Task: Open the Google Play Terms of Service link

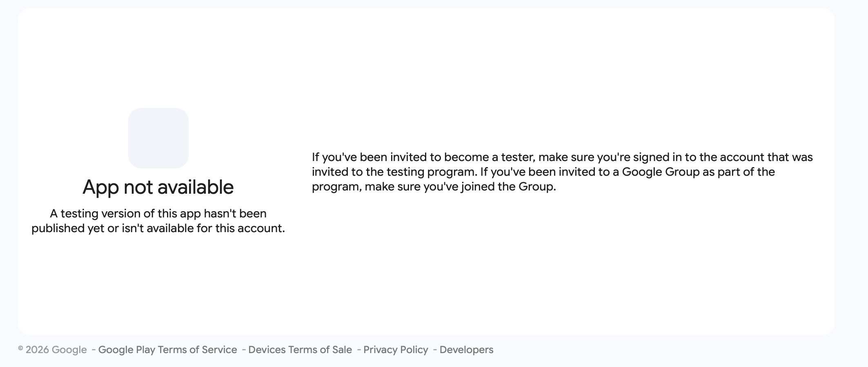Action: point(167,350)
